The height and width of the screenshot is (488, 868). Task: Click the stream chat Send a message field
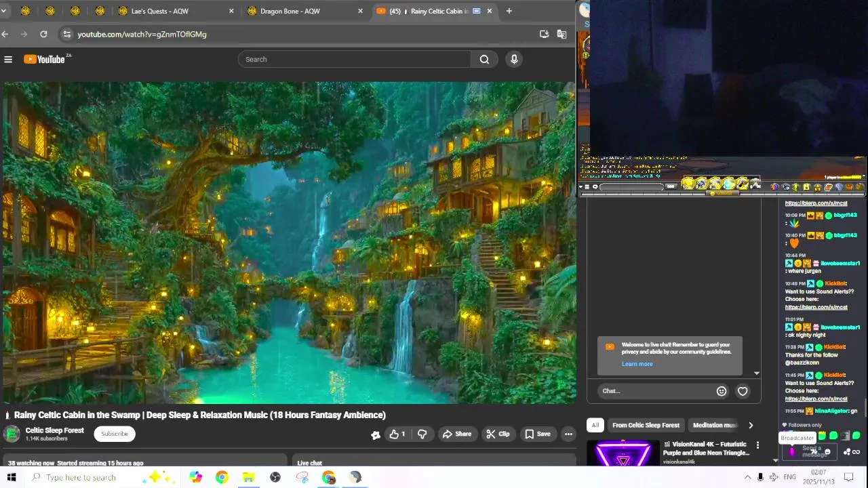tap(811, 451)
